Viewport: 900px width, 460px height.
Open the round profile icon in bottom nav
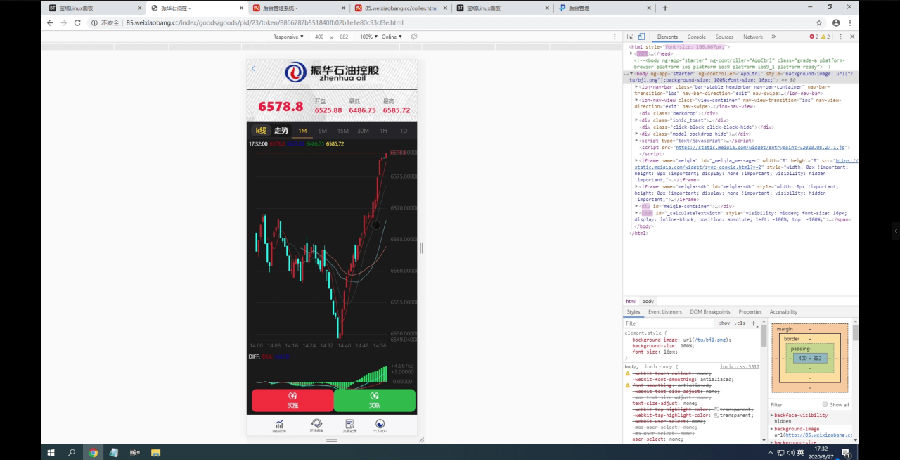pos(380,425)
